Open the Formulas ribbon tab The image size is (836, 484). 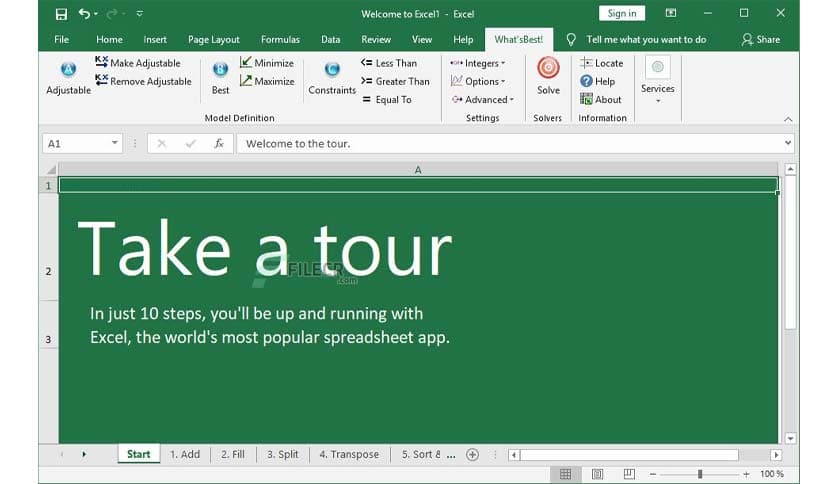[280, 40]
